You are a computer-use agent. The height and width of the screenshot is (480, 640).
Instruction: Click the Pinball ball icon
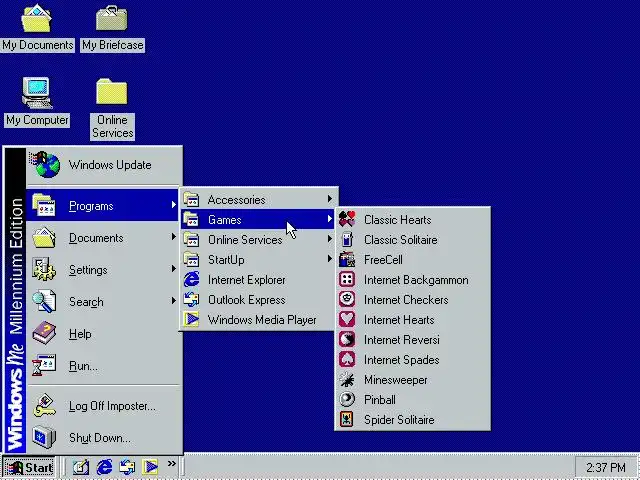point(347,400)
